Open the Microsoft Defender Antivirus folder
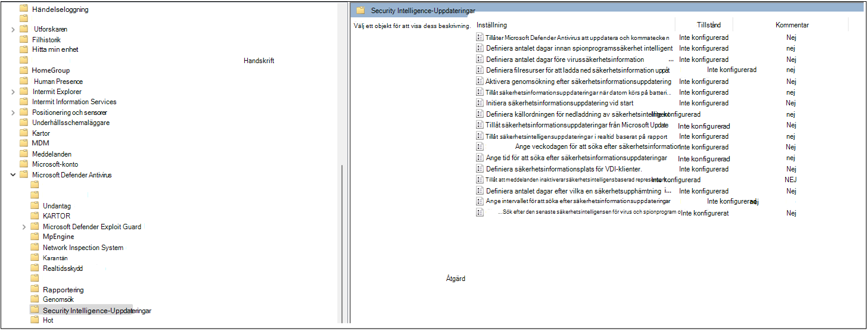The height and width of the screenshot is (331, 868). pos(71,175)
